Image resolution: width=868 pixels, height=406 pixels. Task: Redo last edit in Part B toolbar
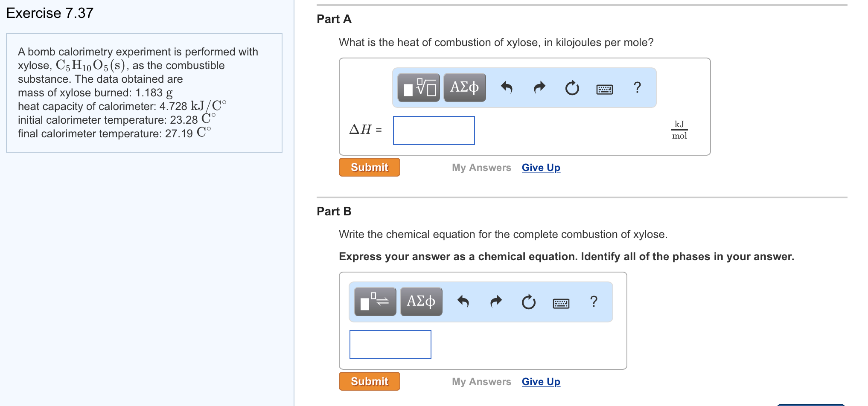[x=496, y=302]
